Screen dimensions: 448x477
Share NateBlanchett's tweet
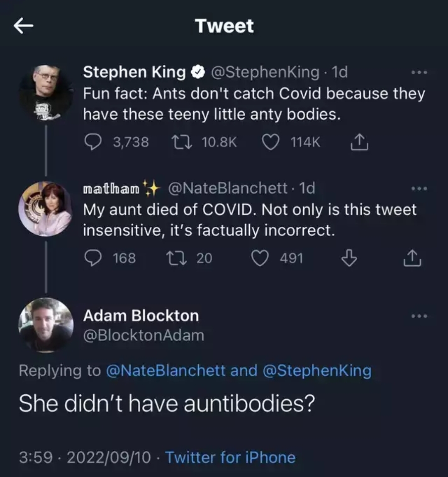tap(412, 258)
